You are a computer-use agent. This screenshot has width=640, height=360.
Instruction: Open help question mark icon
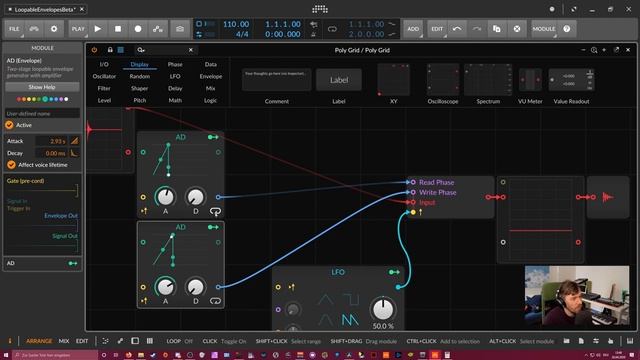coord(567,29)
